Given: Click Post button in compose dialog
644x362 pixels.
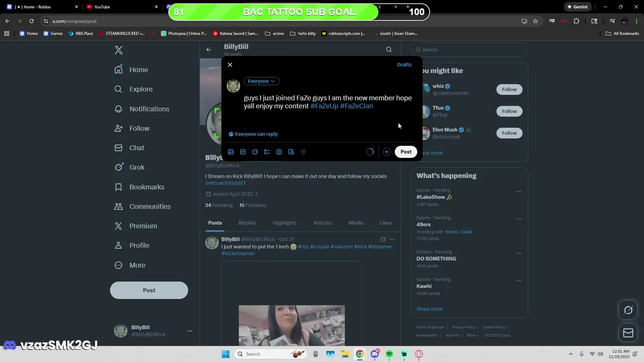Looking at the screenshot, I should point(406,152).
